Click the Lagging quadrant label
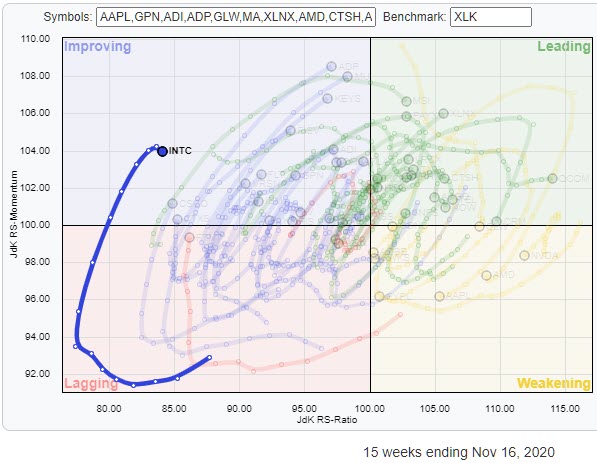The height and width of the screenshot is (463, 597). coord(91,383)
